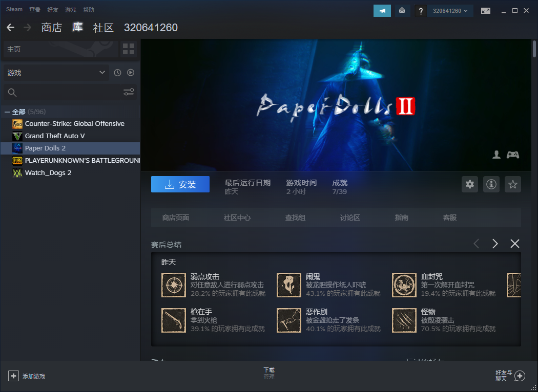Open the announcements megaphone icon

tap(382, 11)
